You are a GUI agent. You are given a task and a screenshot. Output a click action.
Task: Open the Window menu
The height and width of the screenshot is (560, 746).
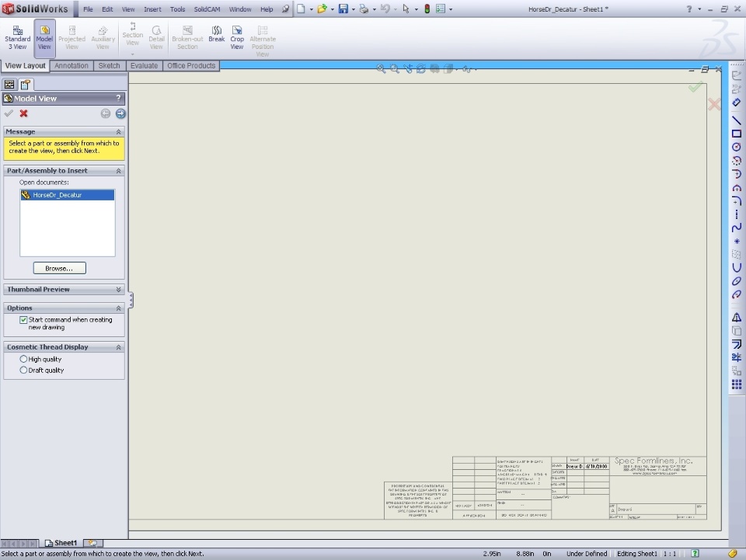coord(240,9)
